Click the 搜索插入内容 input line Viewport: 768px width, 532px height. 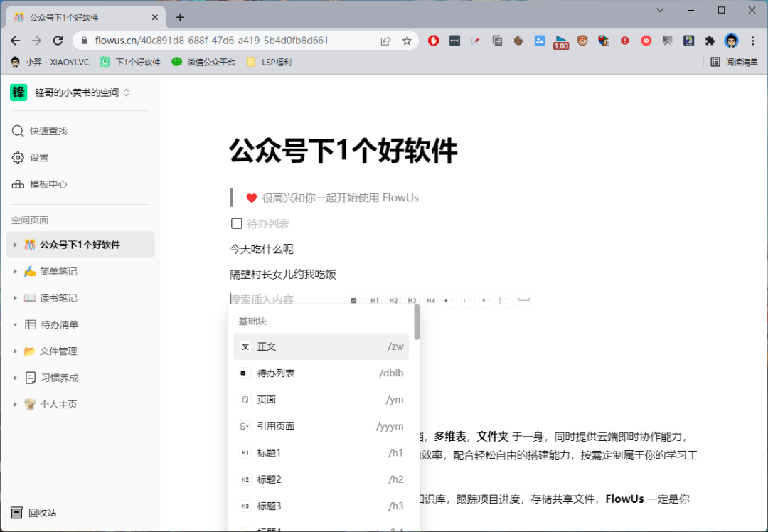point(284,300)
